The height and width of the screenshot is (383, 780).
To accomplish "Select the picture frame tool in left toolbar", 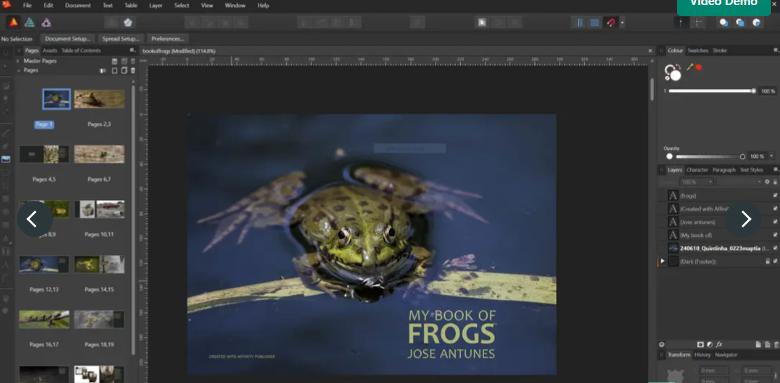I will click(6, 159).
